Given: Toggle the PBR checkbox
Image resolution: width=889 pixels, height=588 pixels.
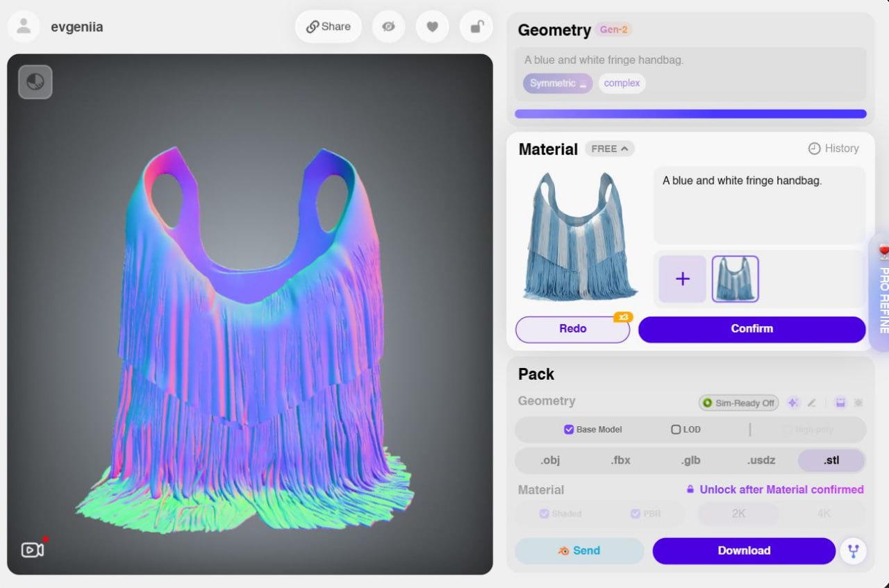Looking at the screenshot, I should 635,514.
